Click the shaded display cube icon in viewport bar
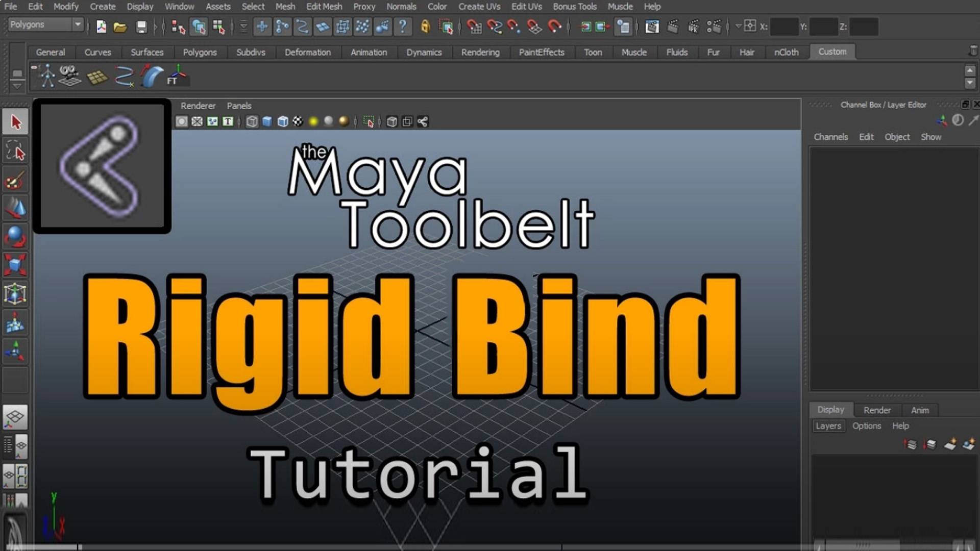This screenshot has width=980, height=551. pyautogui.click(x=266, y=121)
